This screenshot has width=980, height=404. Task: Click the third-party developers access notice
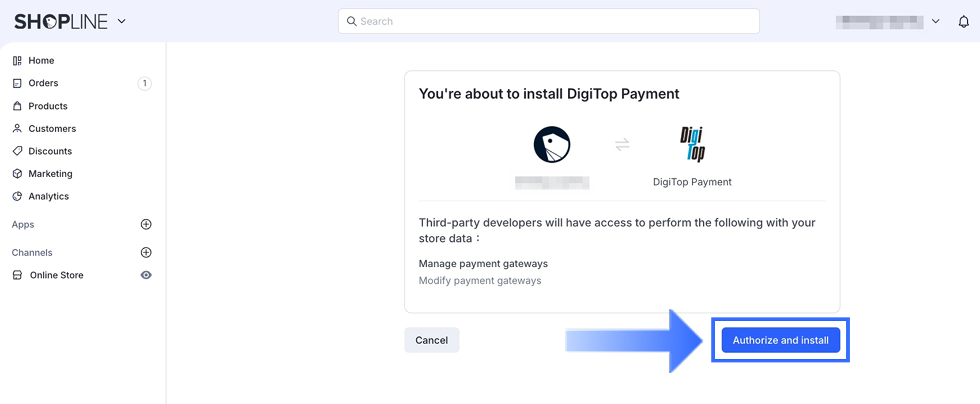click(x=617, y=230)
